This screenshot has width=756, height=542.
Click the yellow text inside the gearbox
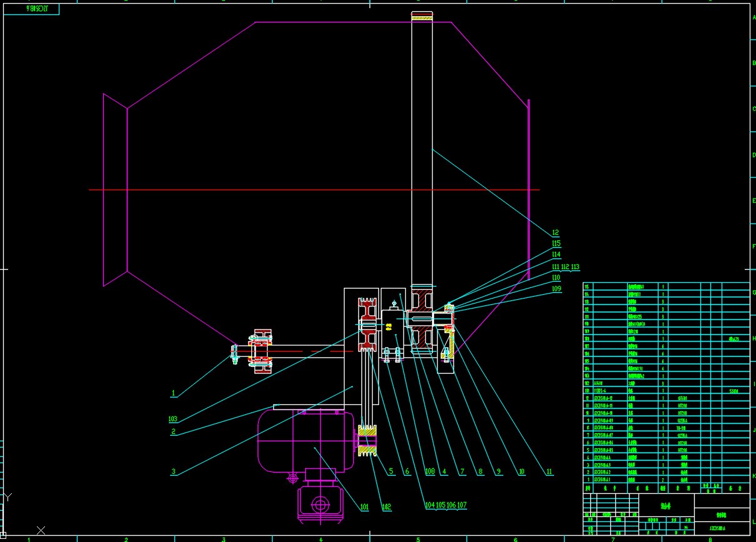389,326
